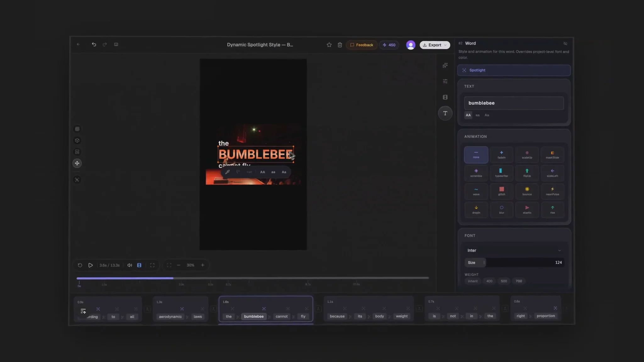Set font weight to 400
The image size is (644, 362).
[x=489, y=281]
